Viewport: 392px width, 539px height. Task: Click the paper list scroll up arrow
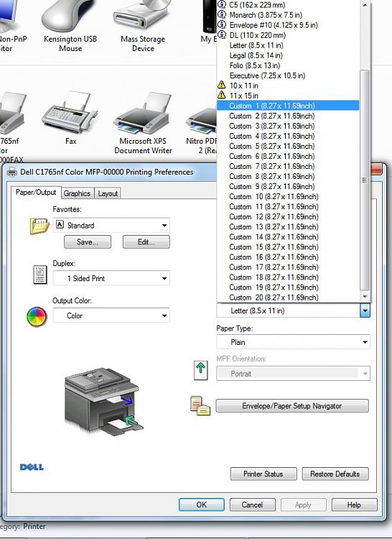pyautogui.click(x=365, y=5)
